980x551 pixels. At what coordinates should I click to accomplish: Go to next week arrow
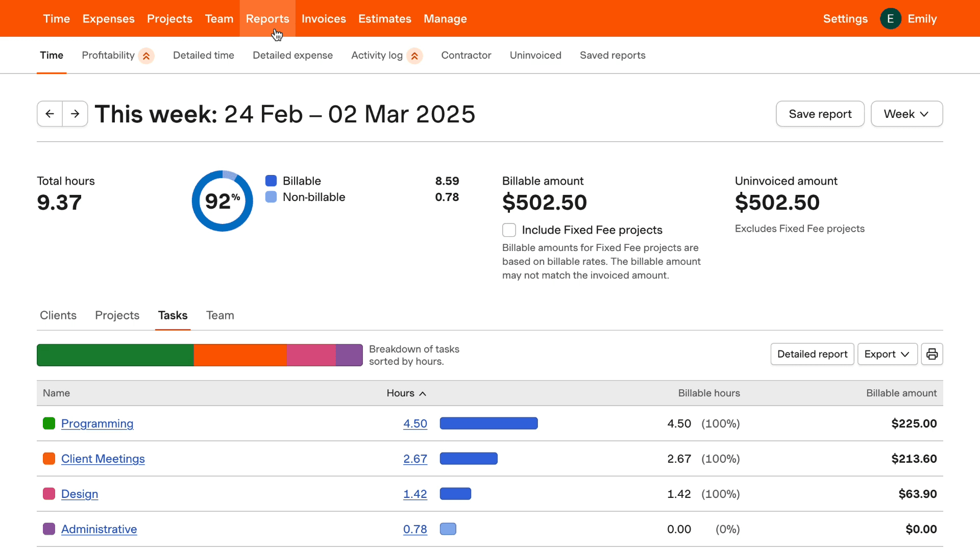click(75, 114)
